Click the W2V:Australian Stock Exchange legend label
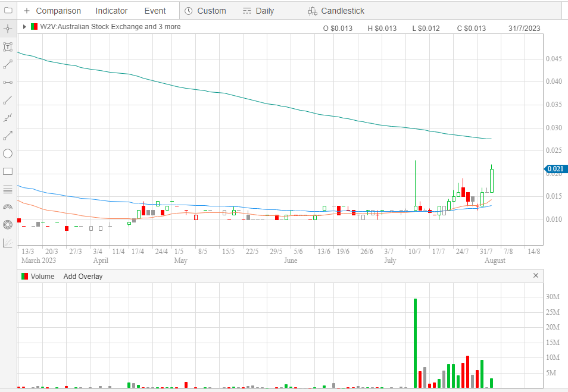Viewport: 568px width, 392px height. pyautogui.click(x=110, y=27)
